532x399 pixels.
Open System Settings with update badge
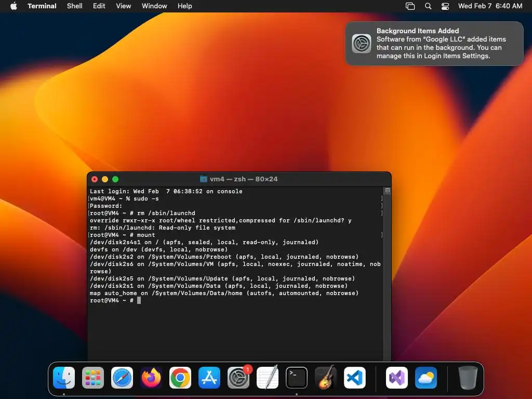click(238, 378)
